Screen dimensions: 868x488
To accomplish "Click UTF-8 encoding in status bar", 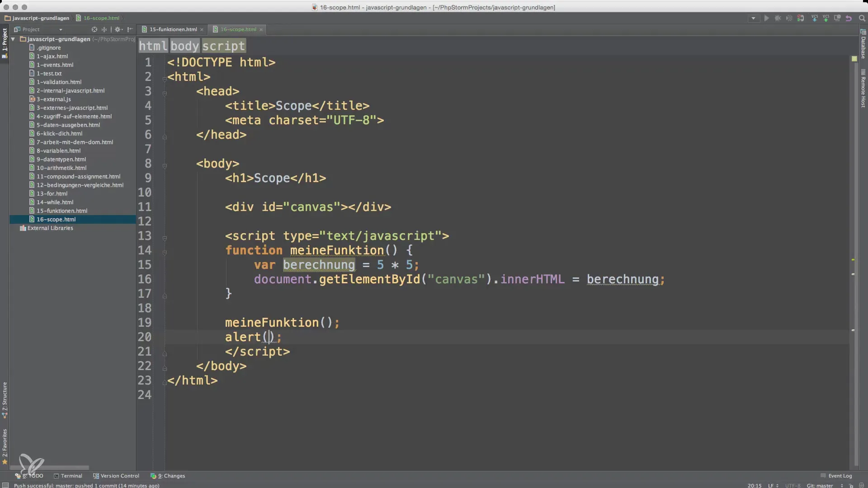I will [x=793, y=486].
